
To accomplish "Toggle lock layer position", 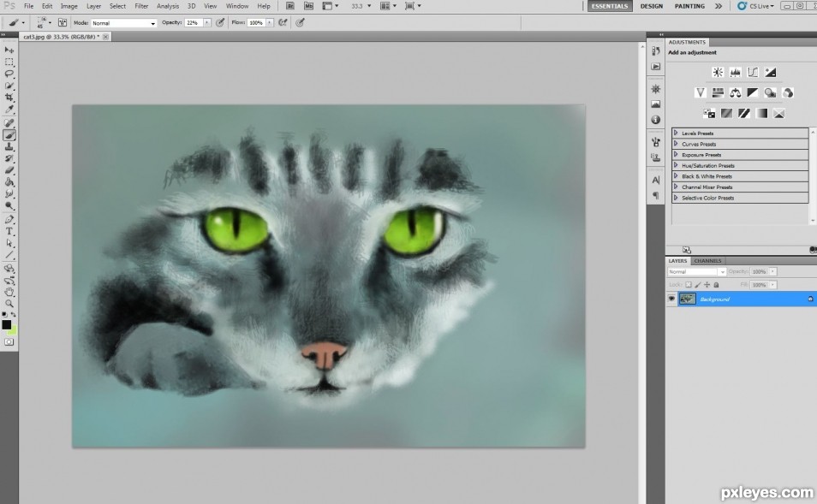I will point(707,285).
